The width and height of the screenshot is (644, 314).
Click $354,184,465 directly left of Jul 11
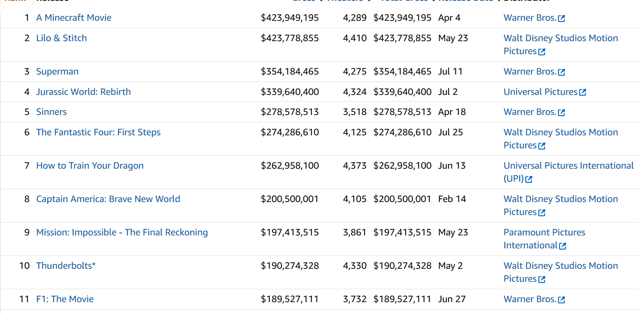[x=402, y=72]
